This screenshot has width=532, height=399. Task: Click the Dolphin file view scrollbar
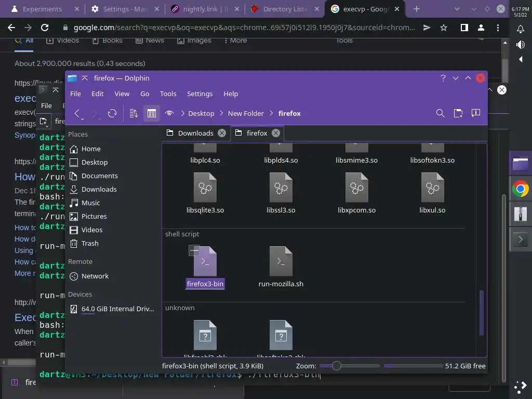tap(482, 312)
